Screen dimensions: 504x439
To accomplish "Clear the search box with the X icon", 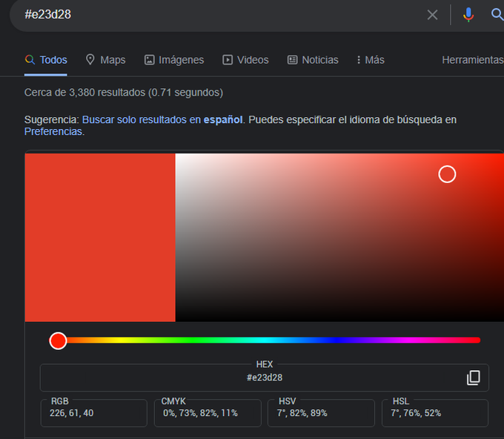I will 432,15.
